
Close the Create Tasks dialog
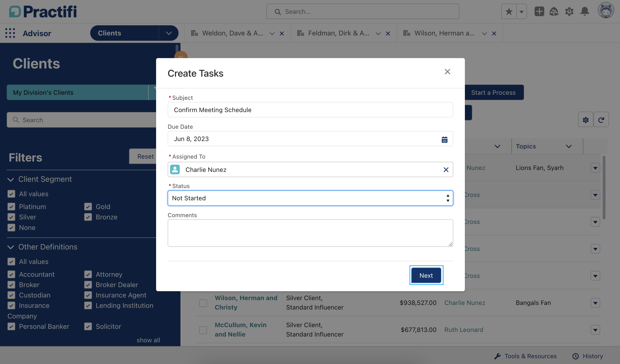pos(447,72)
